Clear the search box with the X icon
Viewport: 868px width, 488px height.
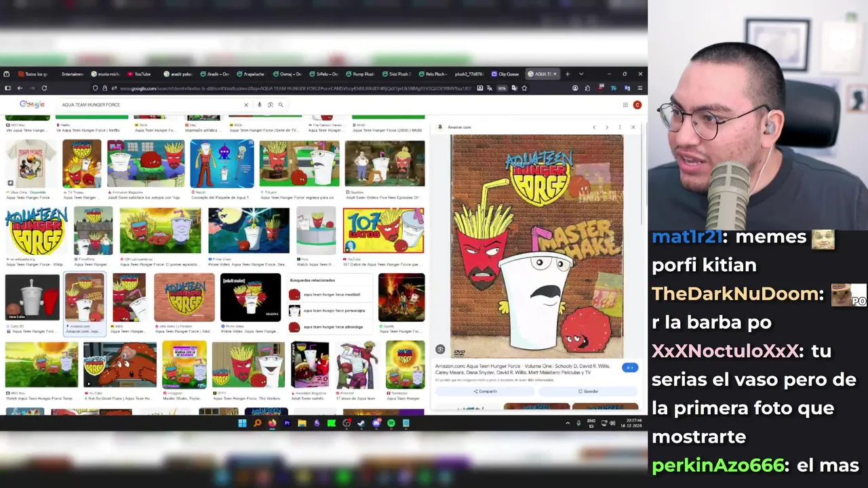coord(246,104)
